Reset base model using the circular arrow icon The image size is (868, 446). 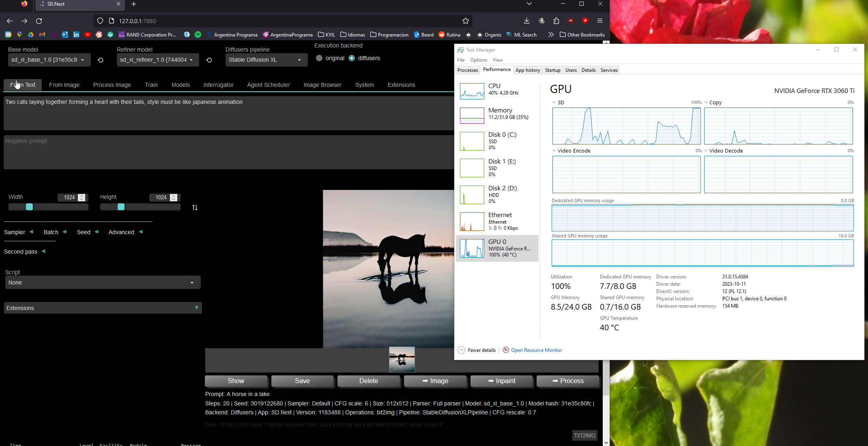(100, 60)
